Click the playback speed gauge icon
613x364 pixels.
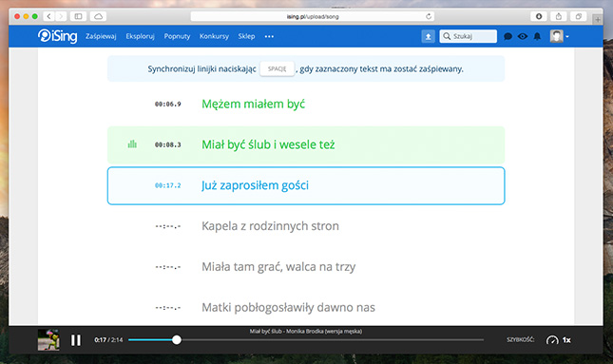(x=552, y=340)
